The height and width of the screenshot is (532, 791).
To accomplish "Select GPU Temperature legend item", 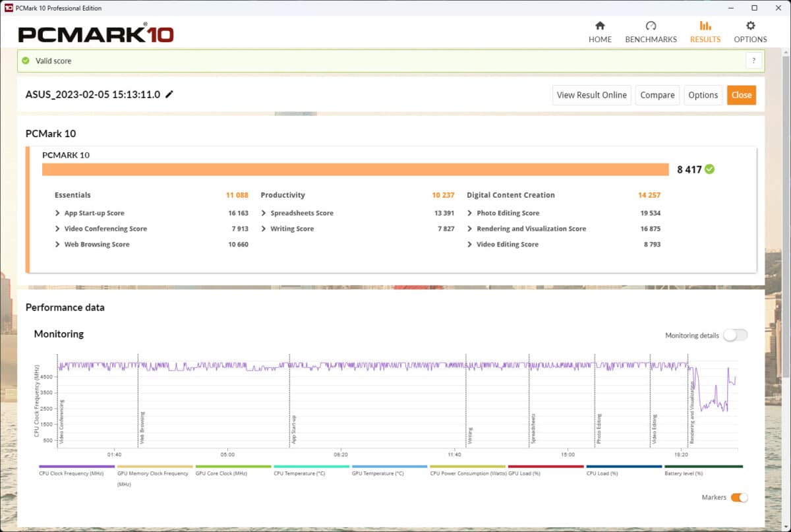I will 389,470.
